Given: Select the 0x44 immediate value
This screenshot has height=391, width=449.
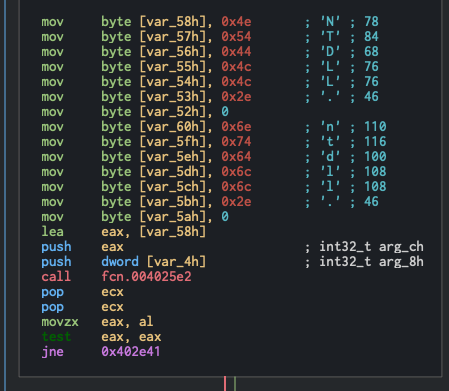Looking at the screenshot, I should coord(236,52).
